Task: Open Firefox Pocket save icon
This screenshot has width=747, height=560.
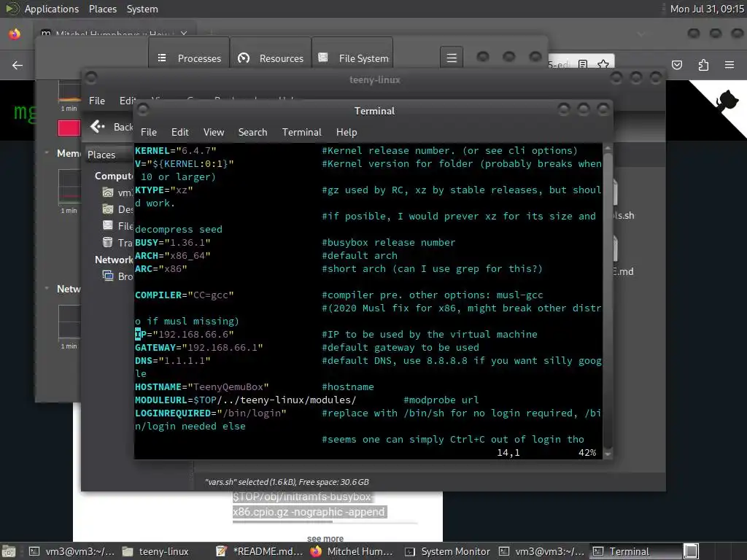Action: tap(677, 65)
